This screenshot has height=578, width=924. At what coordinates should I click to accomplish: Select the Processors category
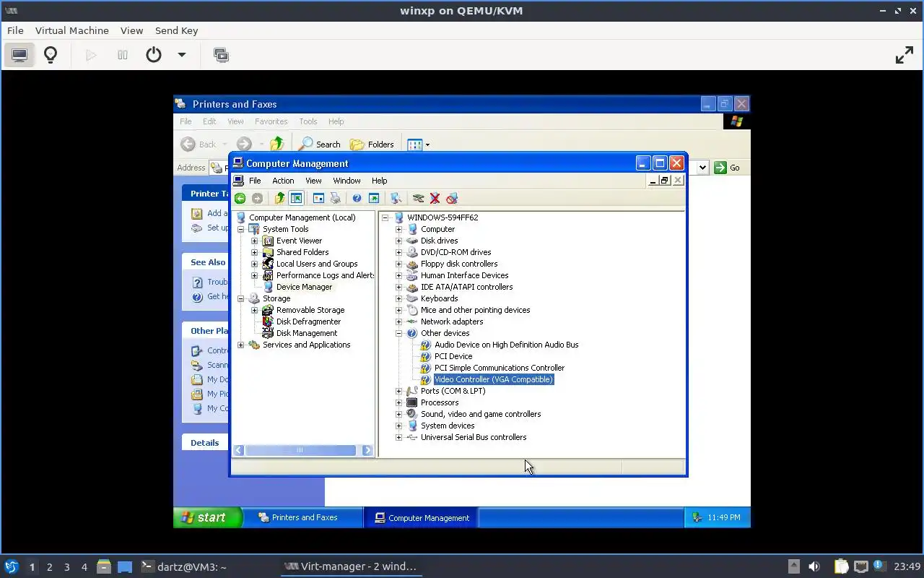point(440,402)
